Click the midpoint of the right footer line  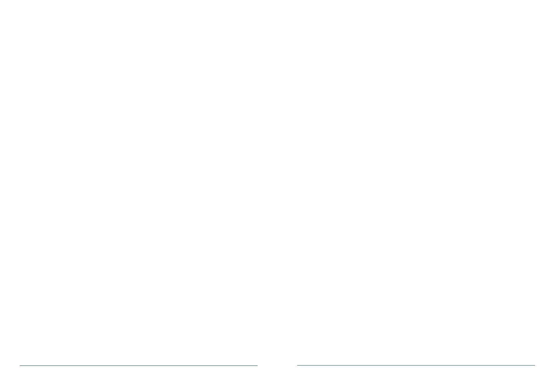pos(416,365)
